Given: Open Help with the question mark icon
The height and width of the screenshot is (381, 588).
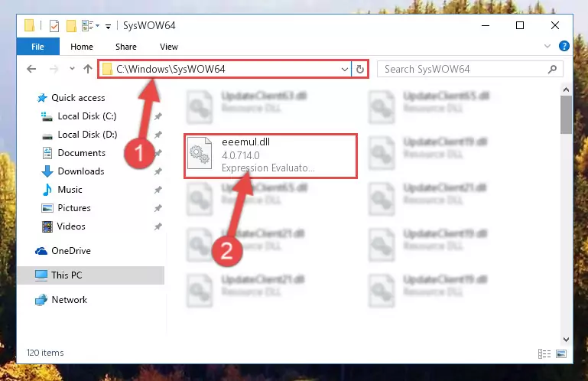Looking at the screenshot, I should tap(564, 46).
